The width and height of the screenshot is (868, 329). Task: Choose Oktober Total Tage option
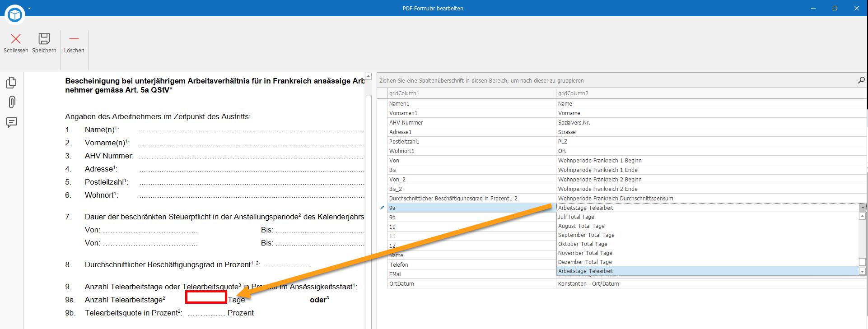pos(708,244)
